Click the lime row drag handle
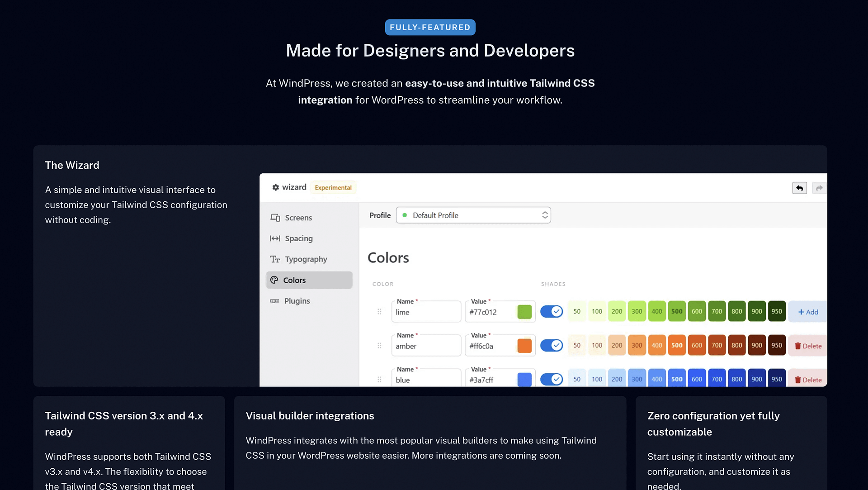 pyautogui.click(x=379, y=312)
